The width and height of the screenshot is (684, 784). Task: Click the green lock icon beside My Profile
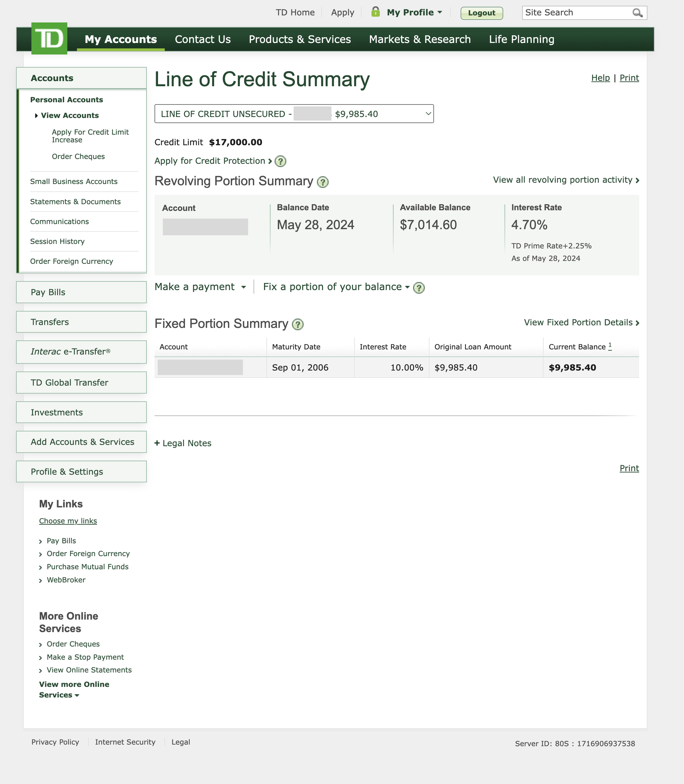click(x=376, y=12)
